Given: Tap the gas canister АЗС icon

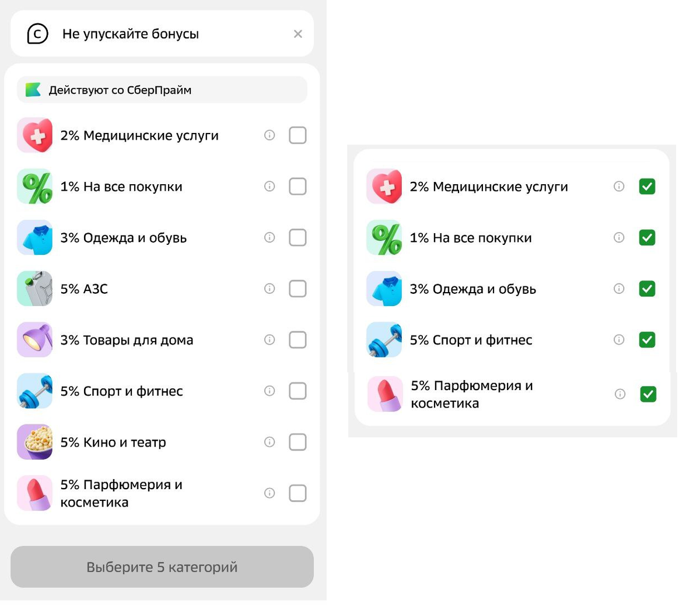Looking at the screenshot, I should click(35, 289).
